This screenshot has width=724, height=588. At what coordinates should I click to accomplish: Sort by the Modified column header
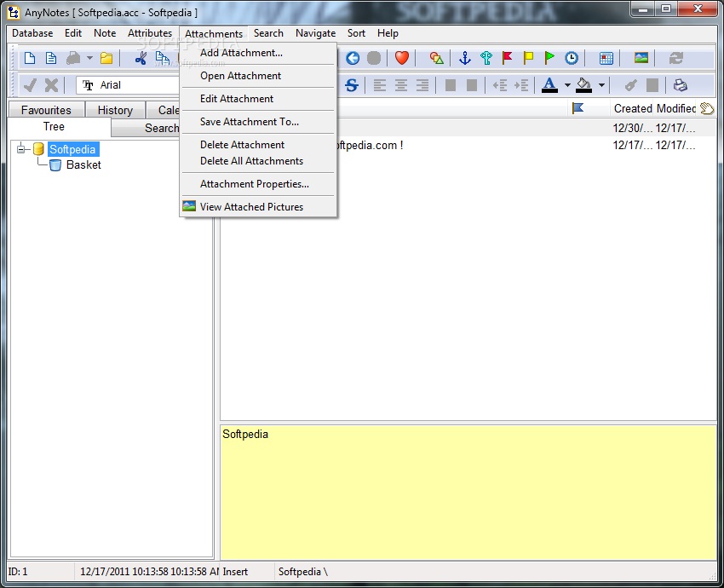(x=676, y=108)
